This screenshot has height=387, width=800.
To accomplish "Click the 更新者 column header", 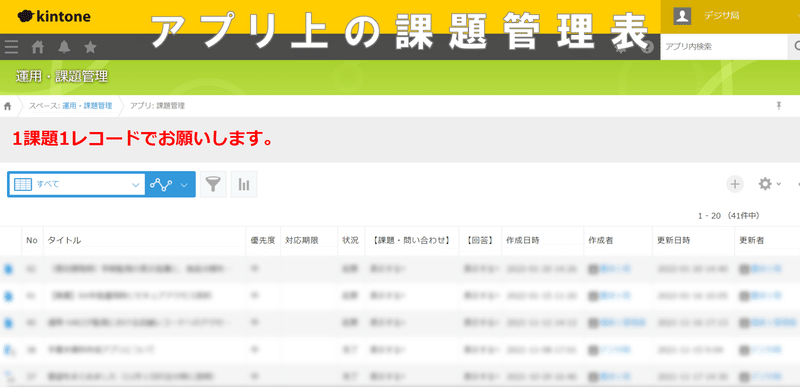I will coord(767,241).
